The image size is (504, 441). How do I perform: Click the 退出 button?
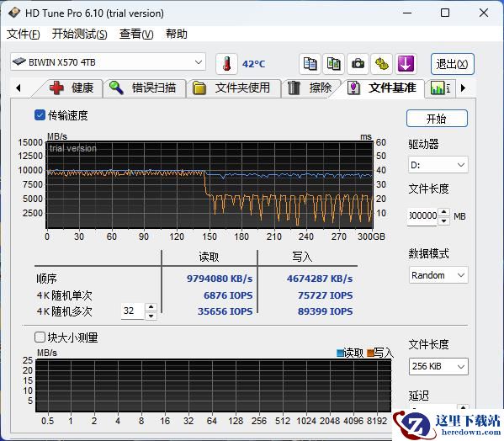[x=452, y=64]
